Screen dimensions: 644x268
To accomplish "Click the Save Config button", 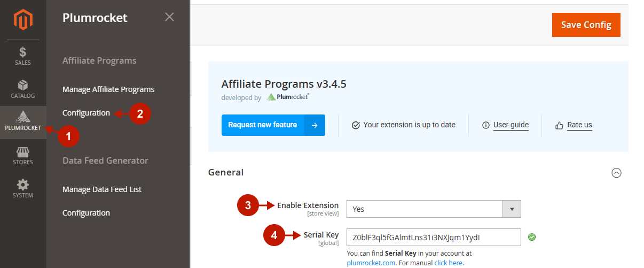I will pyautogui.click(x=586, y=25).
